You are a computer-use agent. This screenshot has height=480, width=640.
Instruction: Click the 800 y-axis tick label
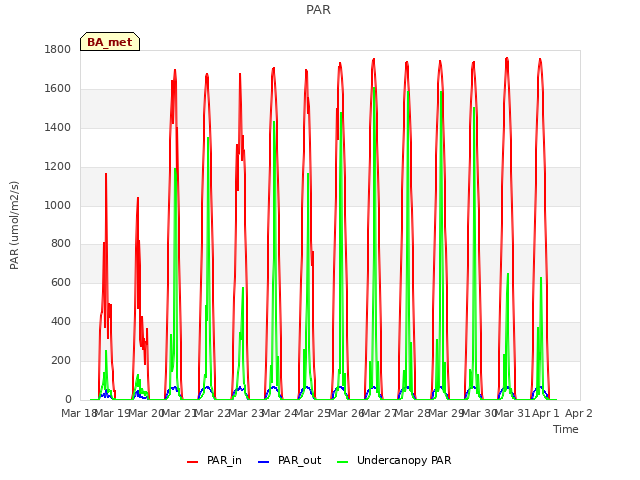coord(61,244)
